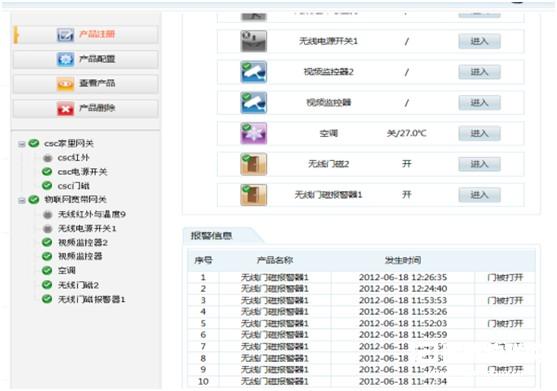Select 空调 tree item
The width and height of the screenshot is (557, 391).
(x=67, y=271)
